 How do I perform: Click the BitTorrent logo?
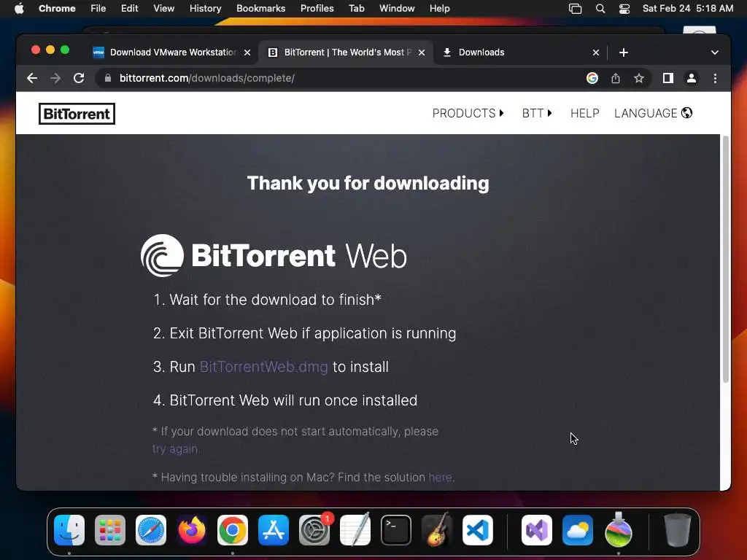pyautogui.click(x=77, y=114)
